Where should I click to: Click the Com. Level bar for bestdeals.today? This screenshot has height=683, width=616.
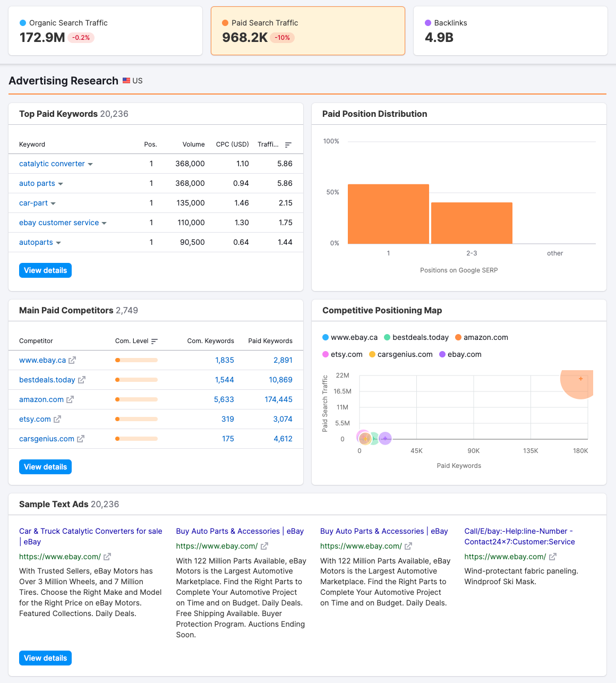136,380
